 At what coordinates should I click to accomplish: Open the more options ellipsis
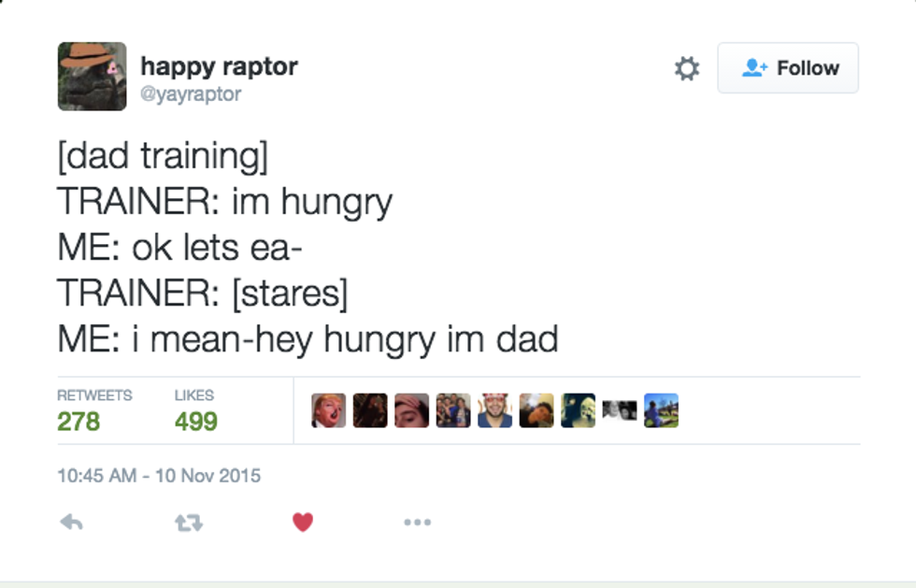pyautogui.click(x=417, y=523)
